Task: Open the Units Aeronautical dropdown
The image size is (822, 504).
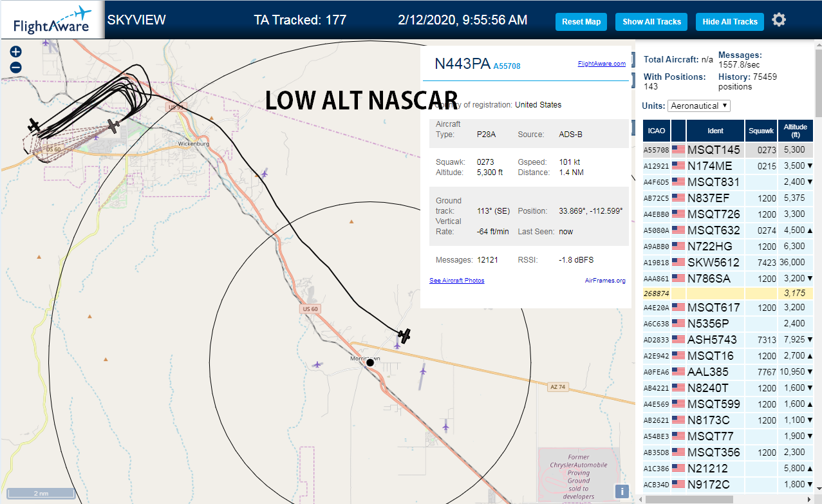Action: (x=699, y=106)
